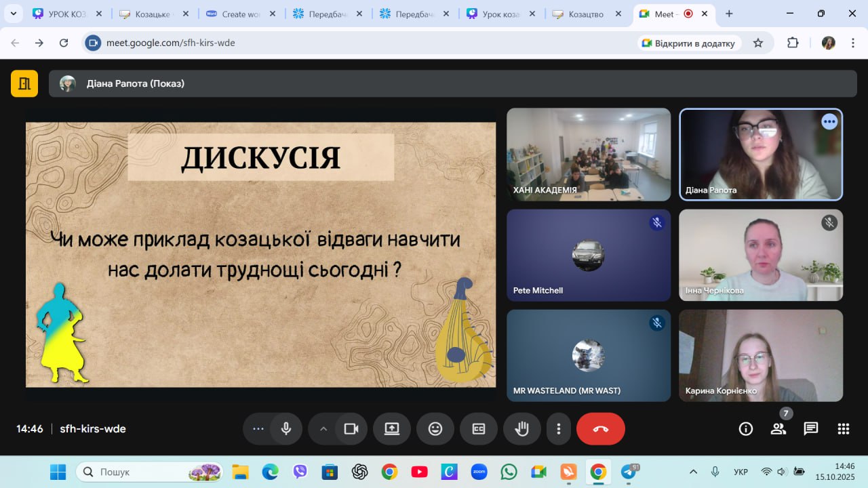This screenshot has height=488, width=868.
Task: Toggle the microphone on or off
Action: 286,429
